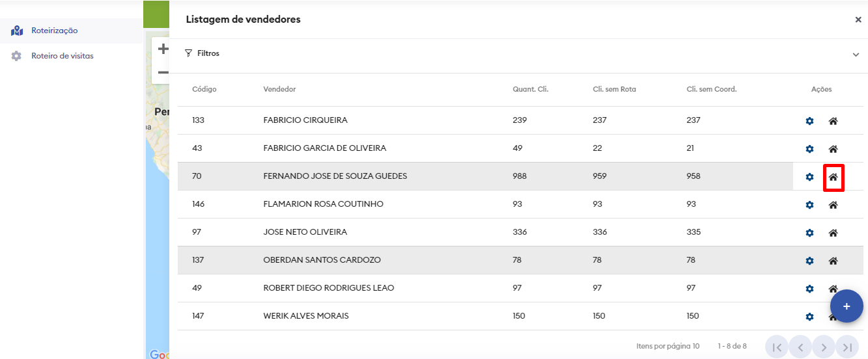The width and height of the screenshot is (868, 359).
Task: Click home icon for JOSE NETO OLIVEIRA
Action: pyautogui.click(x=833, y=233)
